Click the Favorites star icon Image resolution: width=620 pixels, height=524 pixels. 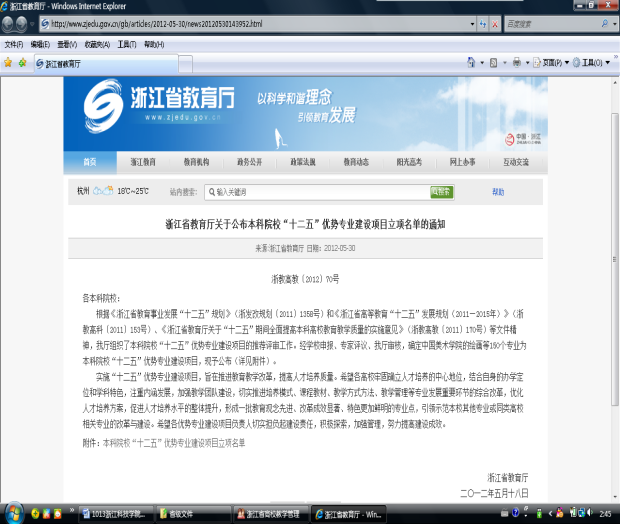[x=8, y=62]
